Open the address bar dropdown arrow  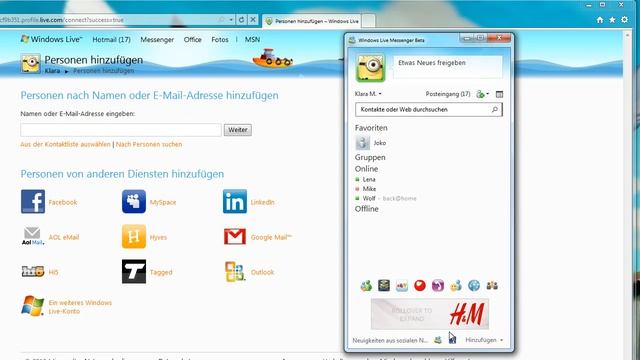click(231, 20)
